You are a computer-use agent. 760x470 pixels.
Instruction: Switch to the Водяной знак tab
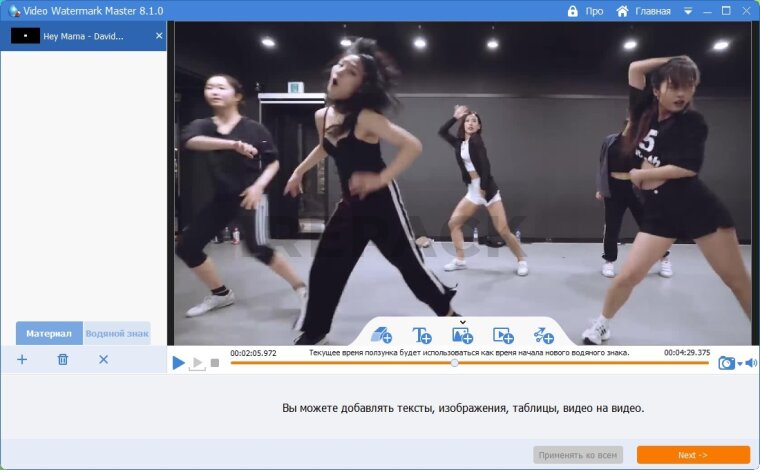pyautogui.click(x=117, y=333)
